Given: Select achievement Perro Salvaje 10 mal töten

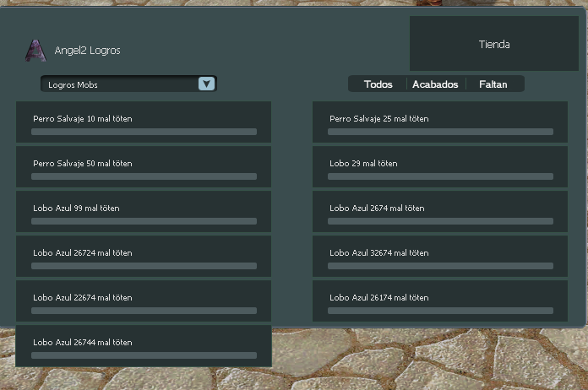Looking at the screenshot, I should pyautogui.click(x=144, y=122).
